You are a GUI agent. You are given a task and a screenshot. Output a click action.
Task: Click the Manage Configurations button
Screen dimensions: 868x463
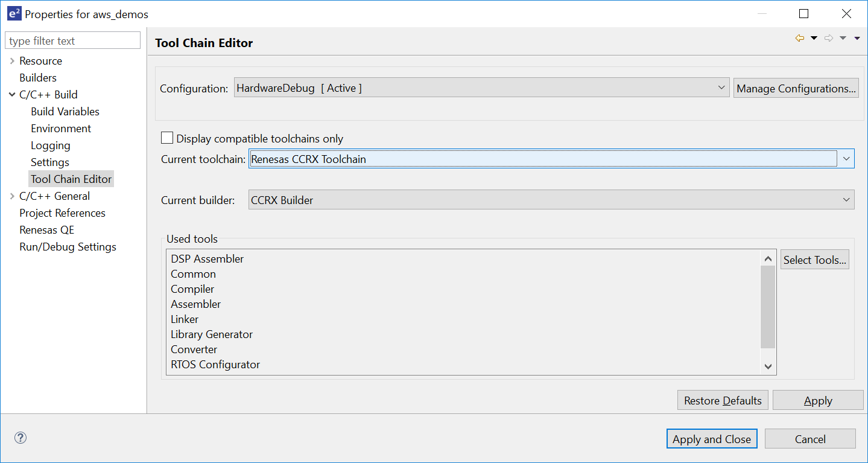796,88
